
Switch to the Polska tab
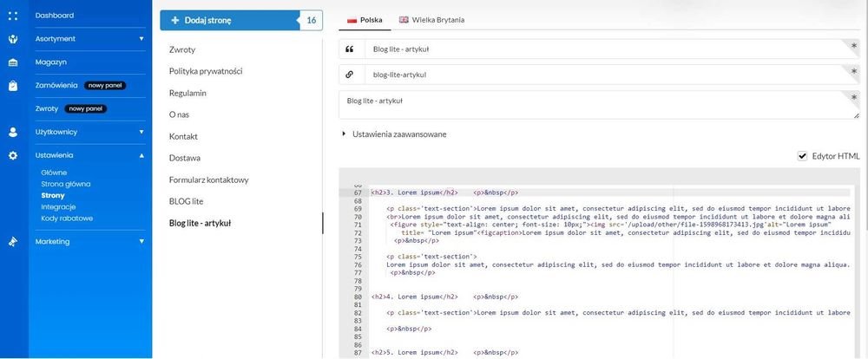[364, 20]
